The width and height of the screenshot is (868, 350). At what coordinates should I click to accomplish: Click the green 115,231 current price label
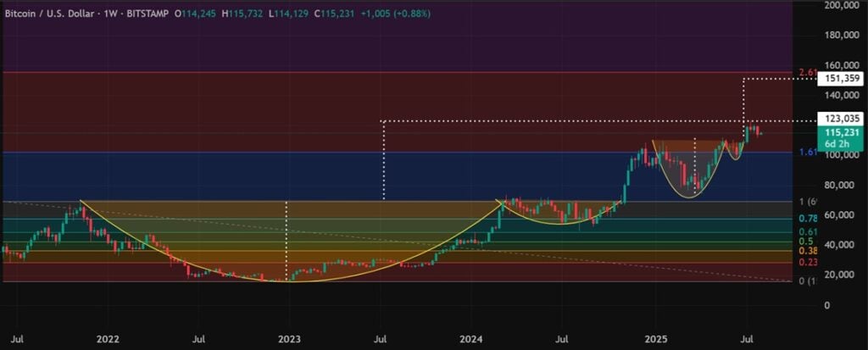tap(841, 132)
